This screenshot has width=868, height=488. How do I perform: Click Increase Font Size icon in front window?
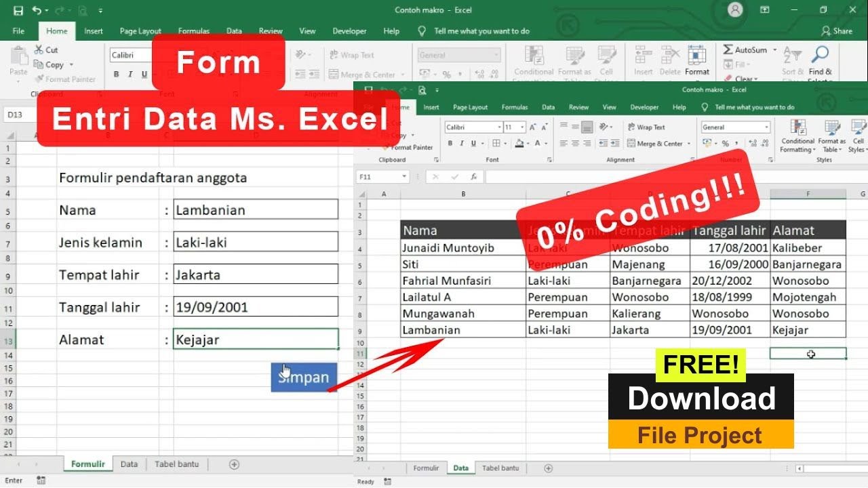click(x=533, y=127)
